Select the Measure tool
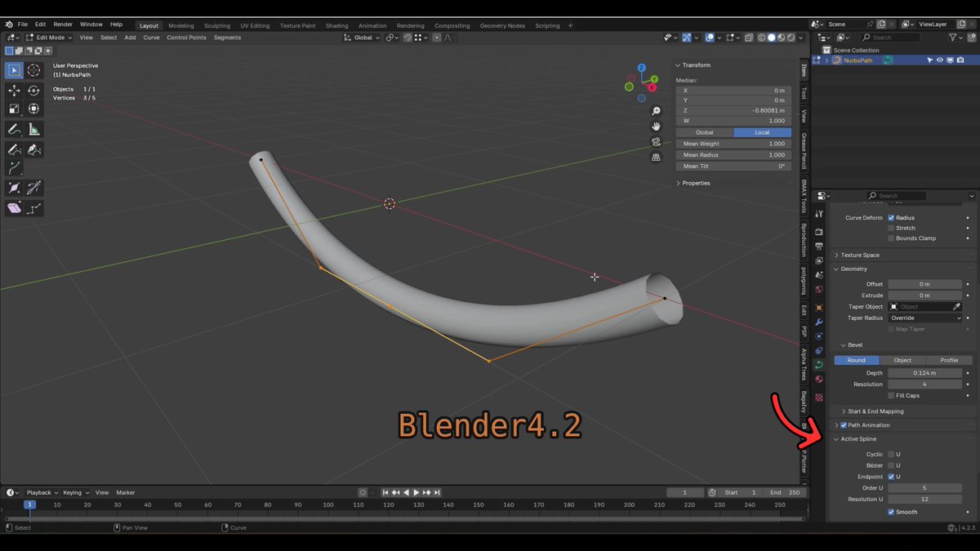 33,129
